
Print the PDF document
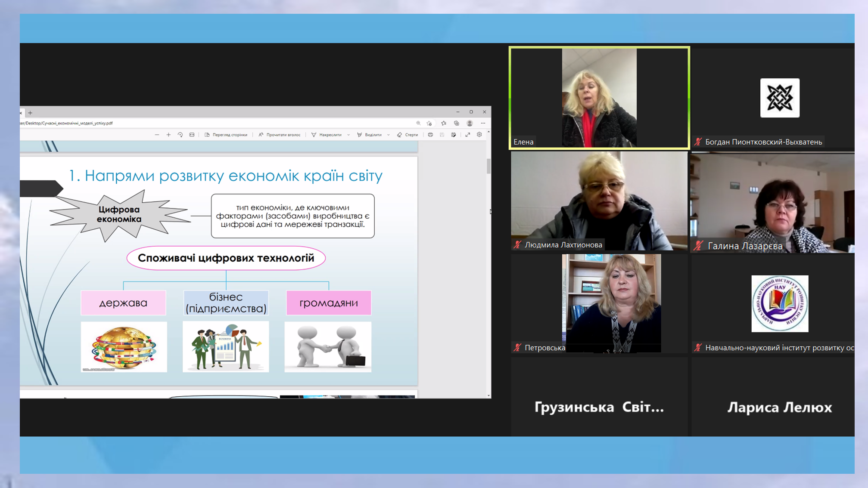click(x=430, y=135)
